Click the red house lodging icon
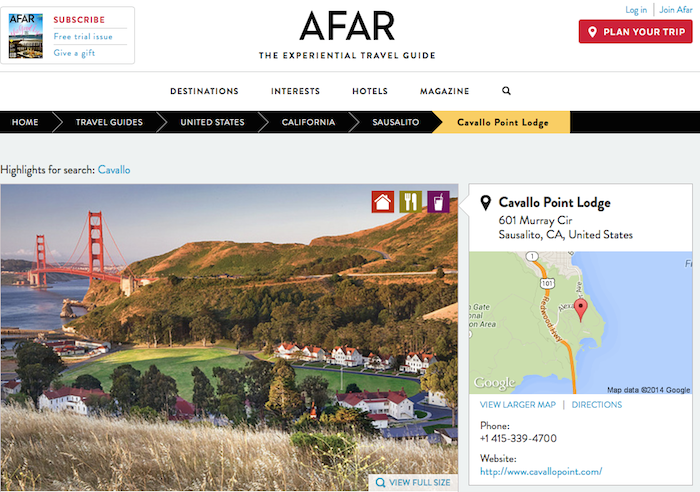The image size is (700, 492). click(383, 202)
